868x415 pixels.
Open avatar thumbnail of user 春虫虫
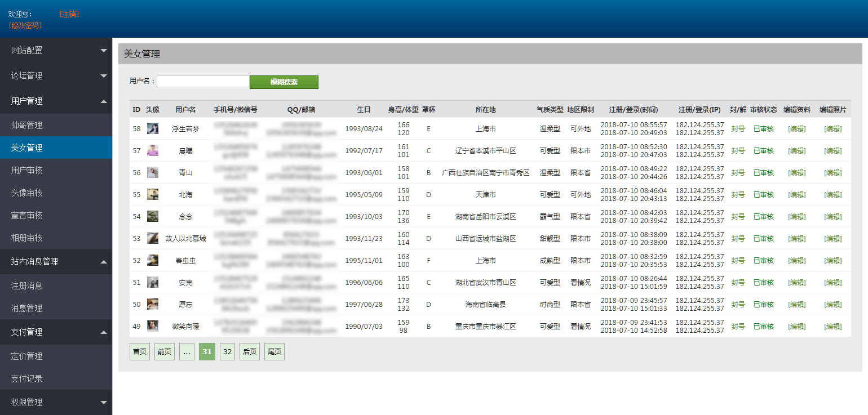[153, 260]
